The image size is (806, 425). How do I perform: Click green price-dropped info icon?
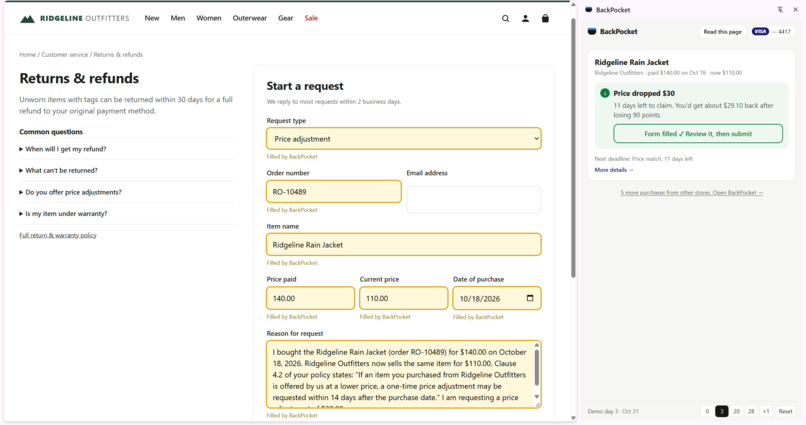(604, 93)
